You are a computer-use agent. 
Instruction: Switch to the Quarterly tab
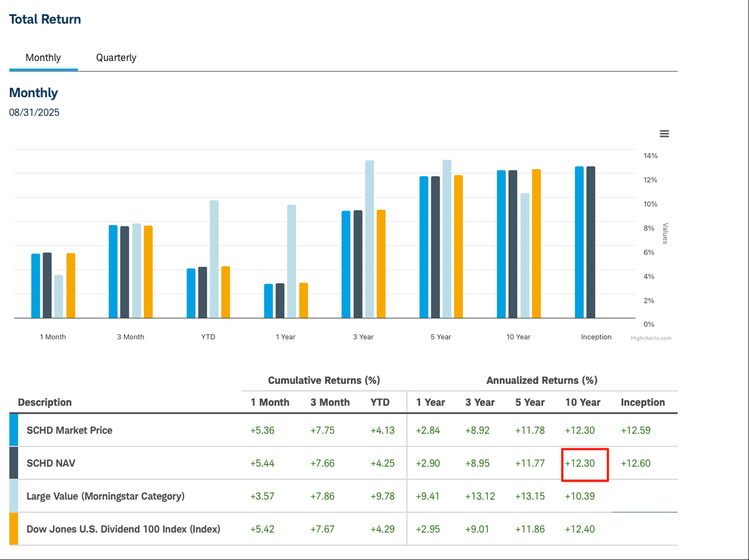point(116,57)
